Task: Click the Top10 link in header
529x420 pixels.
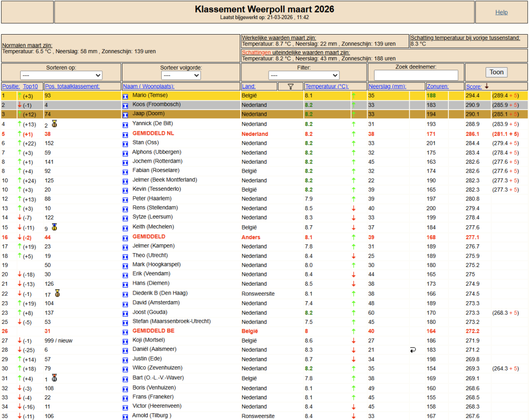Action: point(30,86)
